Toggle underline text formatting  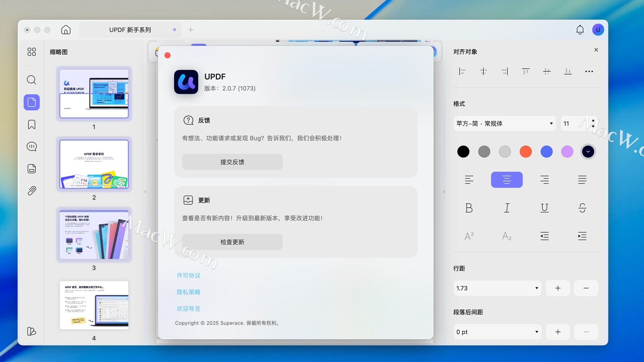(544, 208)
